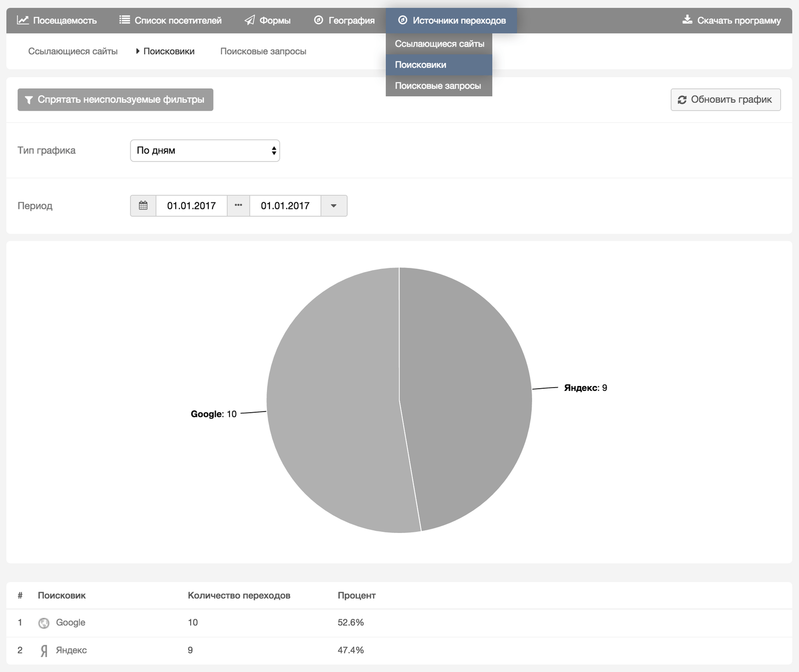Click the calendar icon in period
The height and width of the screenshot is (672, 799).
point(143,206)
